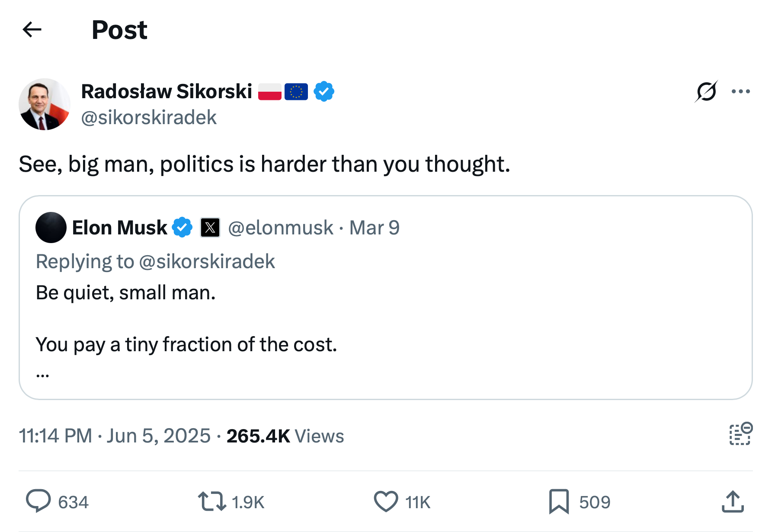Click the X affiliation badge beside Elon Musk
This screenshot has height=532, width=762.
pos(210,228)
